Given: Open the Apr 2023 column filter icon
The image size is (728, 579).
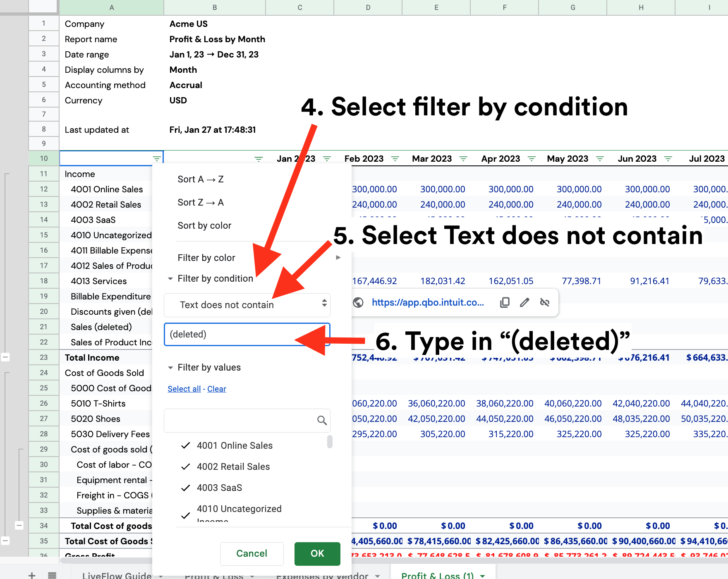Looking at the screenshot, I should [532, 159].
